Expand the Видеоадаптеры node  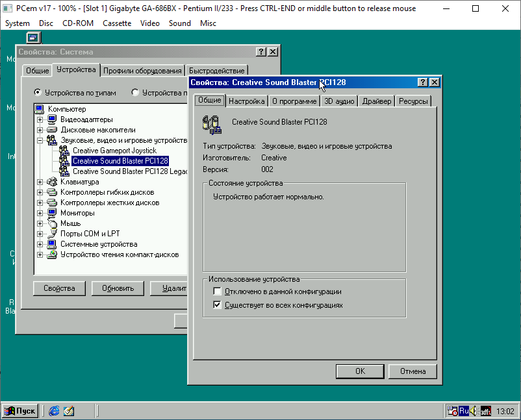pos(40,119)
